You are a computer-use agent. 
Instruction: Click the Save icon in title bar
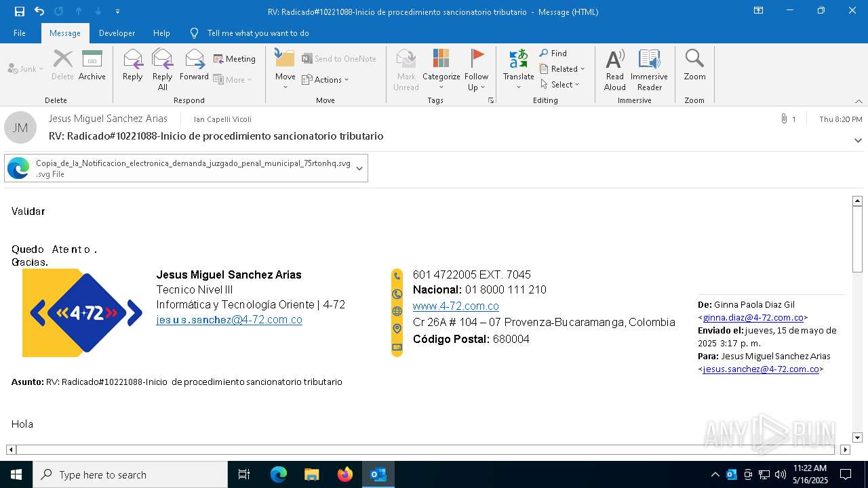[20, 12]
